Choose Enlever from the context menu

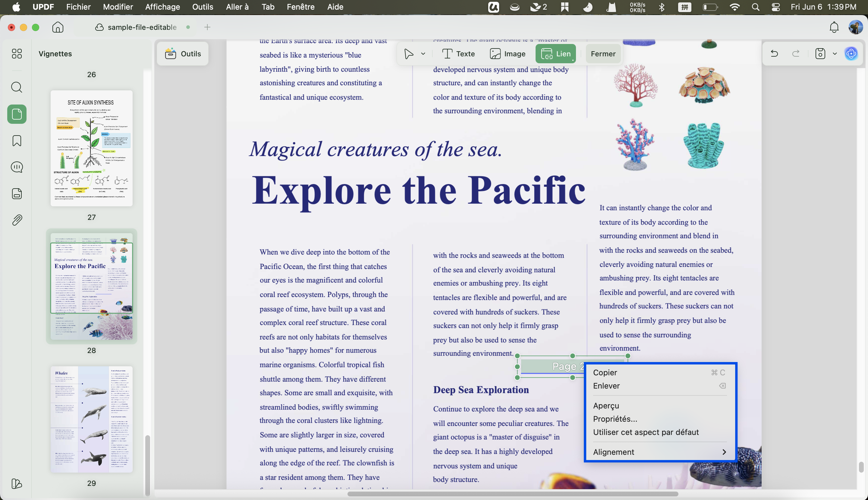(x=660, y=386)
